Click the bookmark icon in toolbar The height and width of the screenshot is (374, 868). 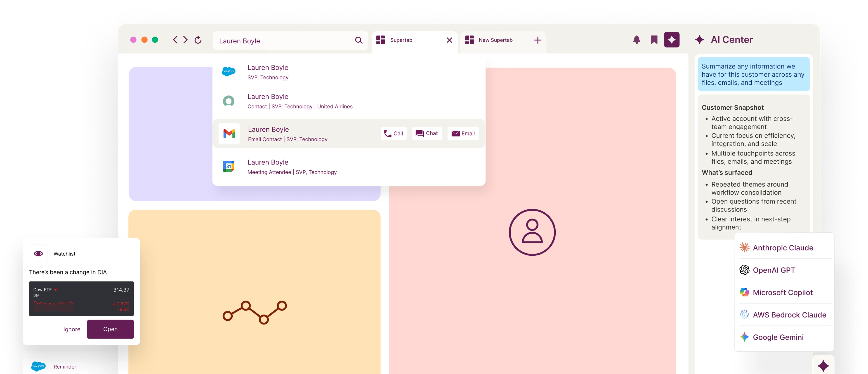click(654, 40)
